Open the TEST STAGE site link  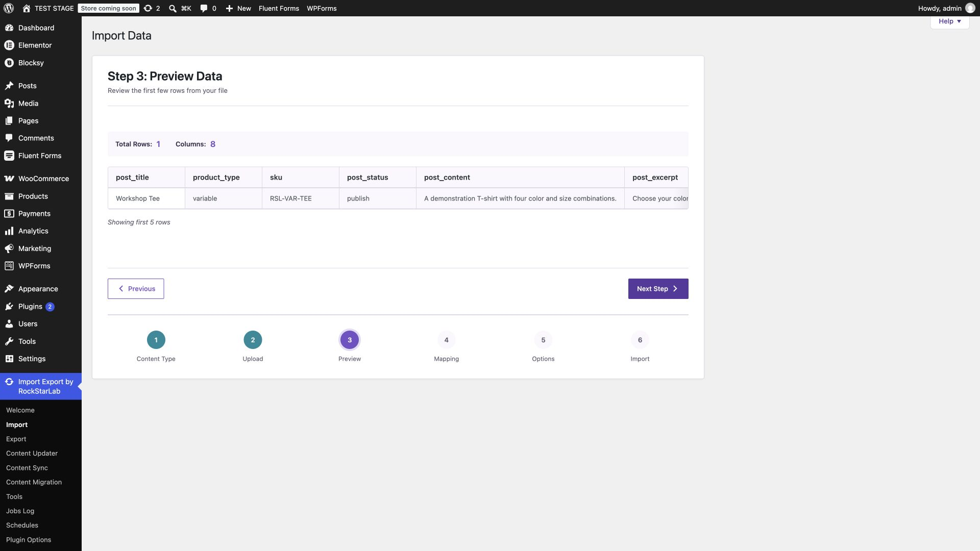click(48, 8)
